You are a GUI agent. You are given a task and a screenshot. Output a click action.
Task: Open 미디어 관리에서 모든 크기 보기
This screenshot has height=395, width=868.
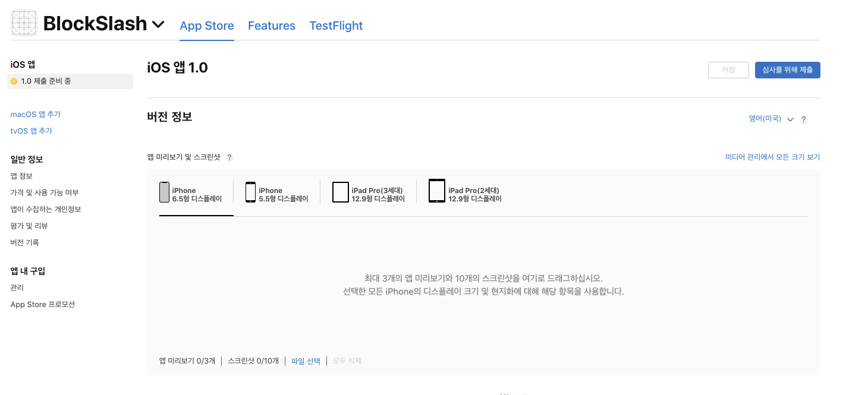pos(773,157)
